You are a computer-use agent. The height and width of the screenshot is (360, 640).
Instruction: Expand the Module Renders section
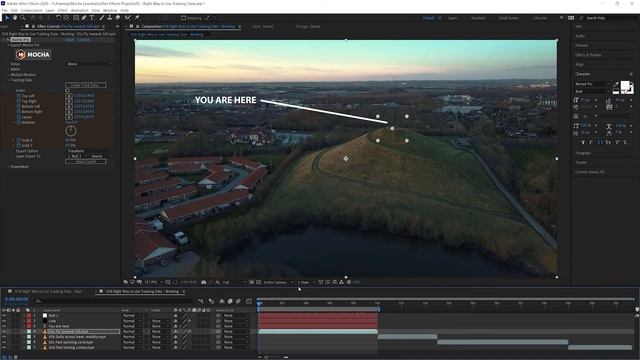[9, 75]
